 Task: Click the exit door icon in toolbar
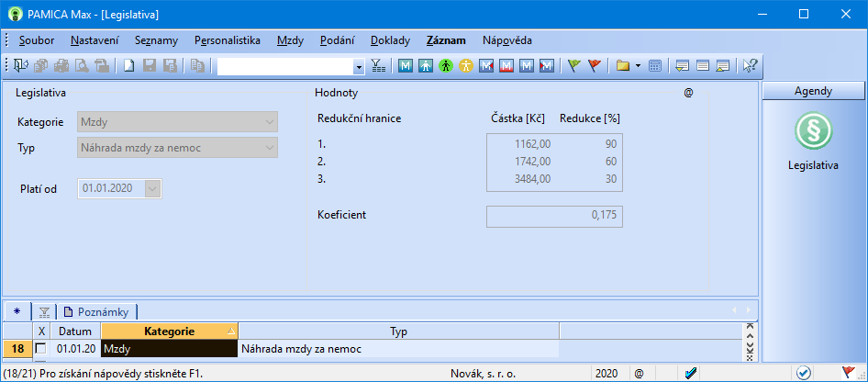tap(21, 66)
